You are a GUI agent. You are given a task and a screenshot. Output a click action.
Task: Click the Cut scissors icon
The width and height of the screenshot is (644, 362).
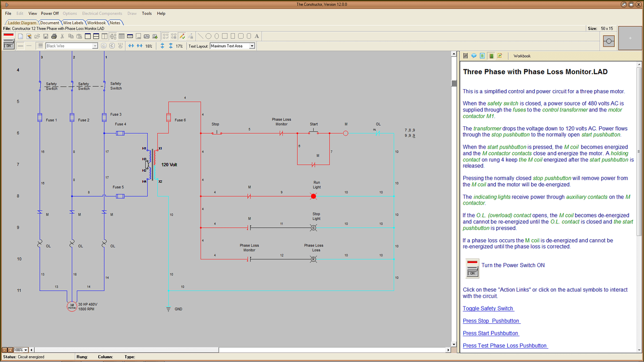[62, 36]
